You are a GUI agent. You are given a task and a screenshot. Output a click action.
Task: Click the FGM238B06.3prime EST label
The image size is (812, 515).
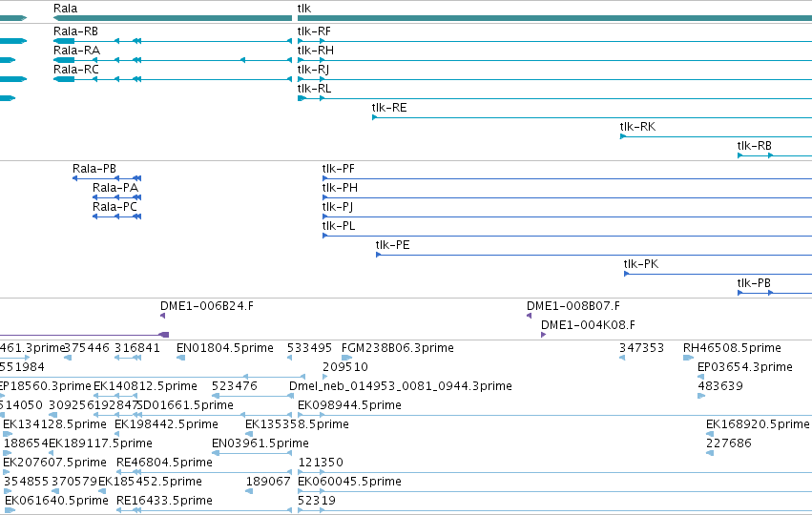pos(398,348)
